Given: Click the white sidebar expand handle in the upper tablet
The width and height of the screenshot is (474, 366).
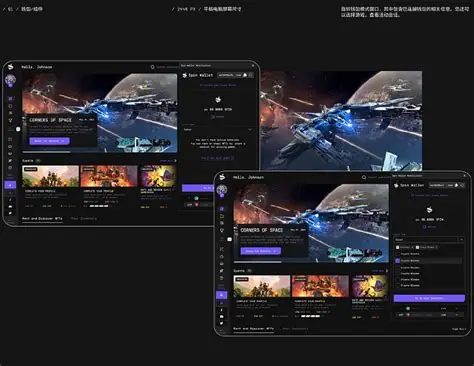Looking at the screenshot, I should [18, 129].
